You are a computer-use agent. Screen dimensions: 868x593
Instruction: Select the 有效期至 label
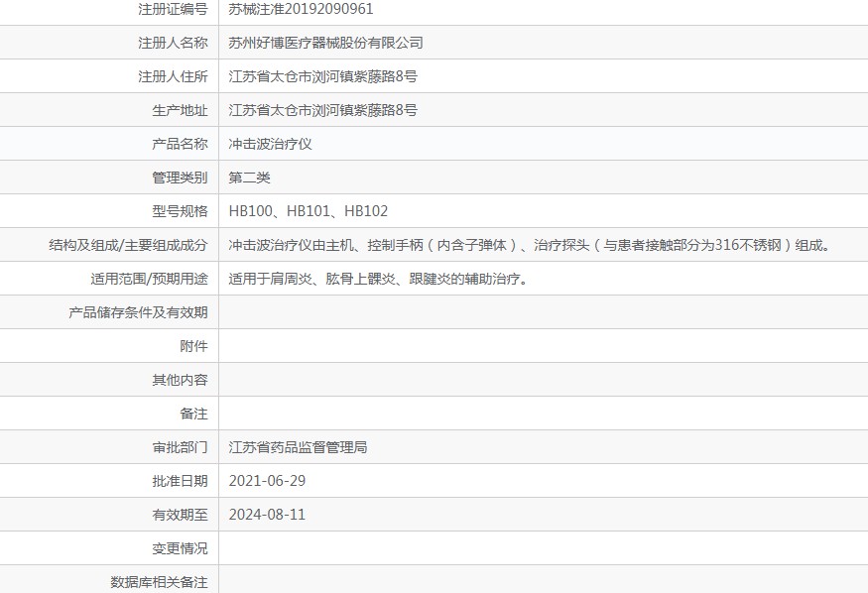point(180,515)
